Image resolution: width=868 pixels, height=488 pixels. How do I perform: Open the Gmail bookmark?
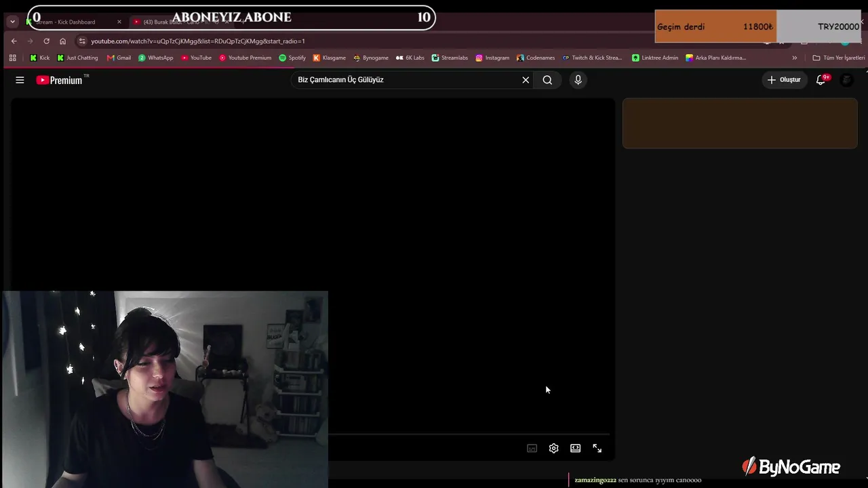[119, 58]
